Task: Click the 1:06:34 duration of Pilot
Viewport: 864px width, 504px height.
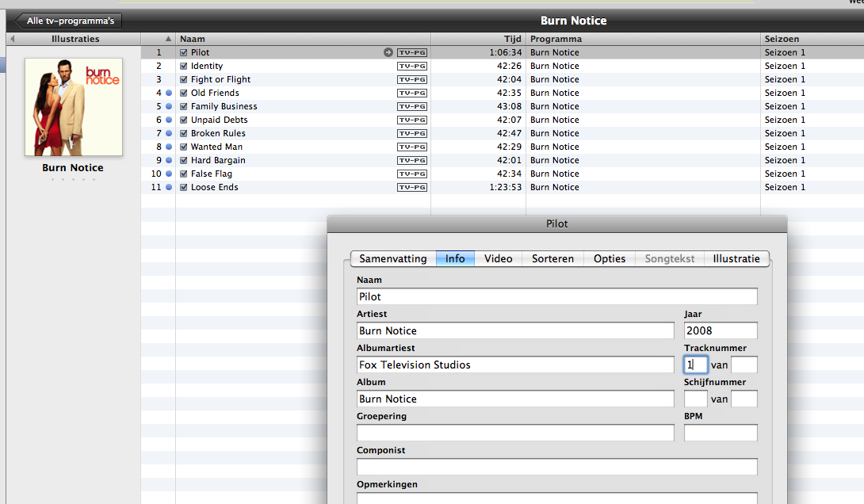Action: (x=505, y=52)
